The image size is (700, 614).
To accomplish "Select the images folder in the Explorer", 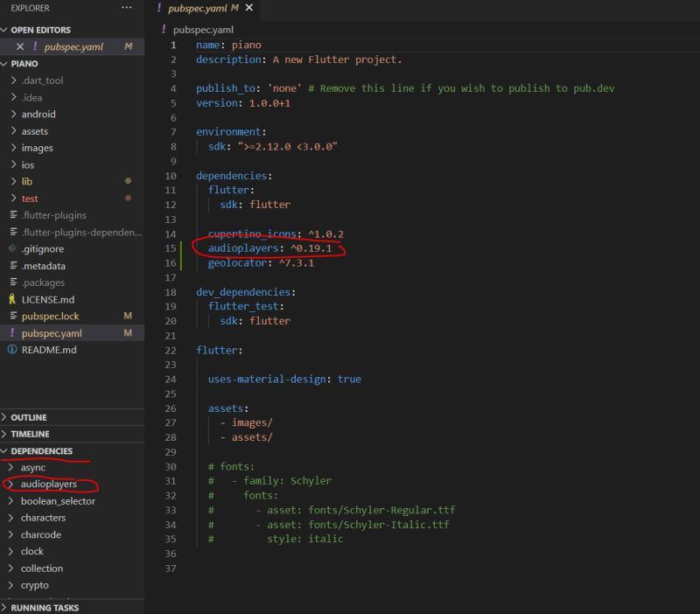I will click(x=39, y=147).
